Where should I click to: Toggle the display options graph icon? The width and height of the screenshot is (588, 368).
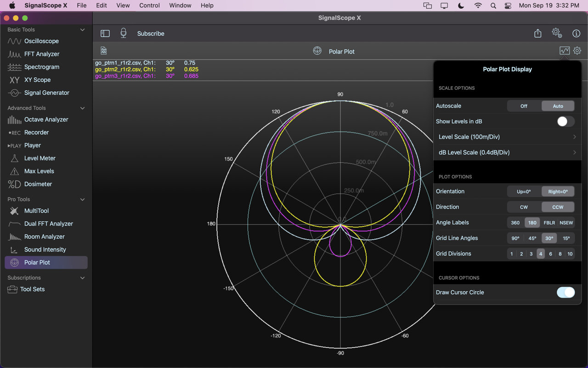pyautogui.click(x=565, y=51)
